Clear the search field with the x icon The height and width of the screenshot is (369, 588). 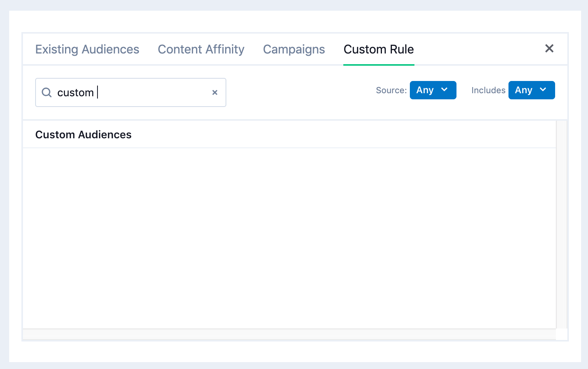[x=215, y=92]
